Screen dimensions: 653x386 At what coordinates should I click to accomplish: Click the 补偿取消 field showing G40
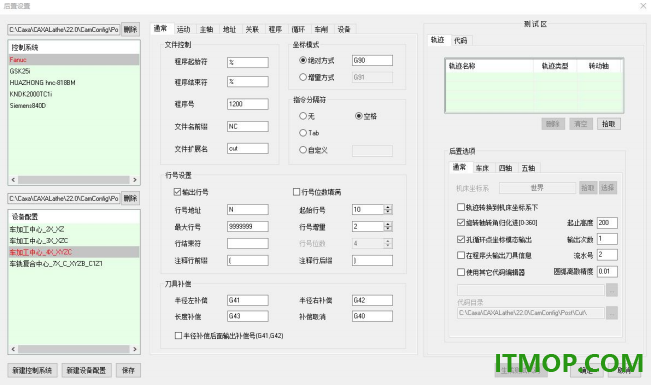tap(372, 316)
